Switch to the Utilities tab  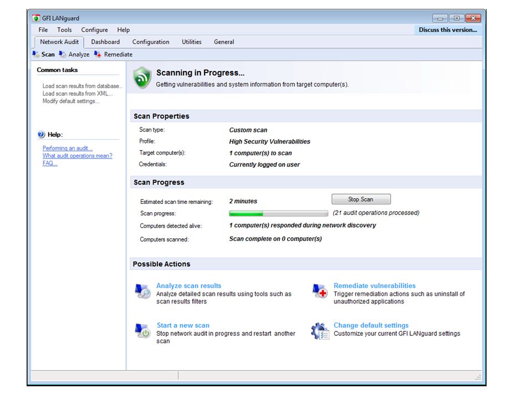(192, 42)
